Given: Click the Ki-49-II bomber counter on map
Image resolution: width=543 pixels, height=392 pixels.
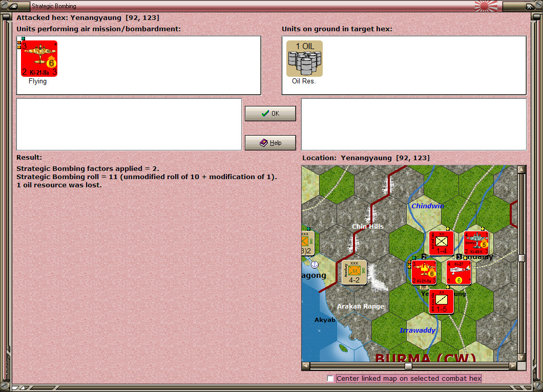Looking at the screenshot, I should click(476, 243).
